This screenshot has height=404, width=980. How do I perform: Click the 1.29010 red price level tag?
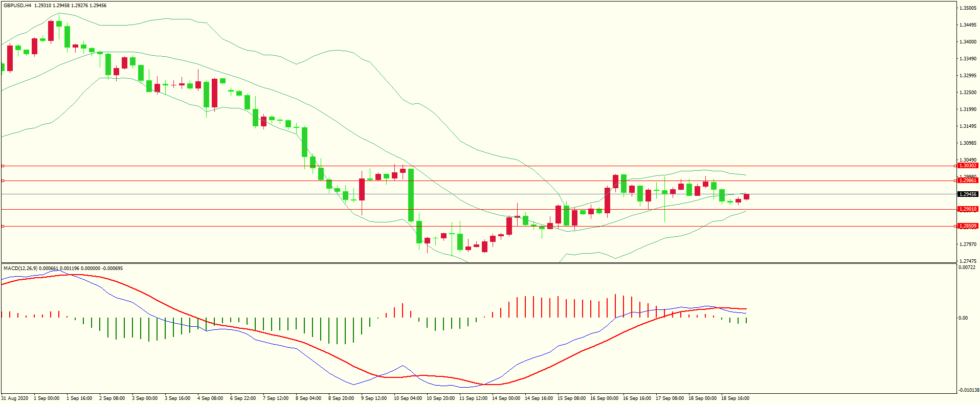(x=968, y=209)
